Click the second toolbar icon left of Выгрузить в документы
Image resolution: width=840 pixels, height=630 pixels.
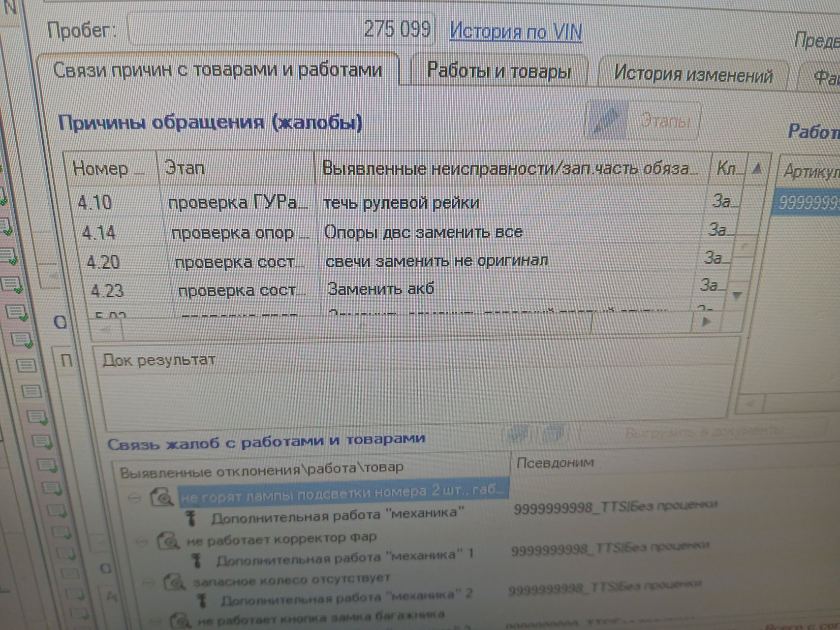coord(554,433)
